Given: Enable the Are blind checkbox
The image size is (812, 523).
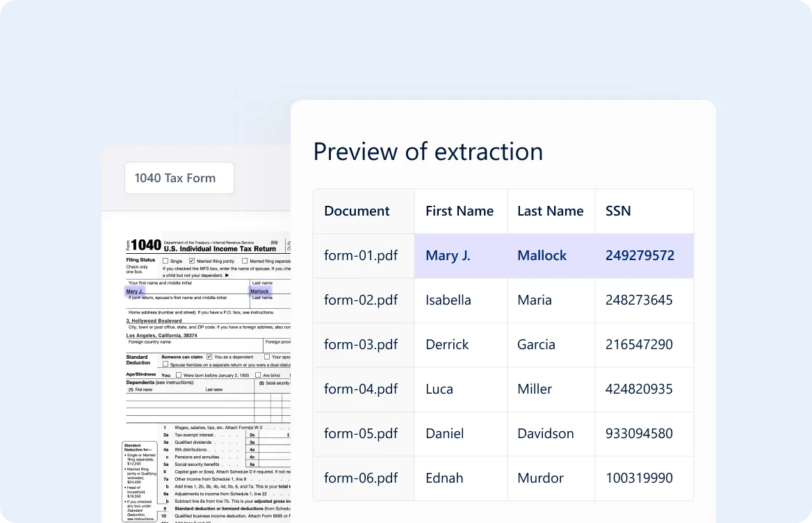Looking at the screenshot, I should pos(258,375).
